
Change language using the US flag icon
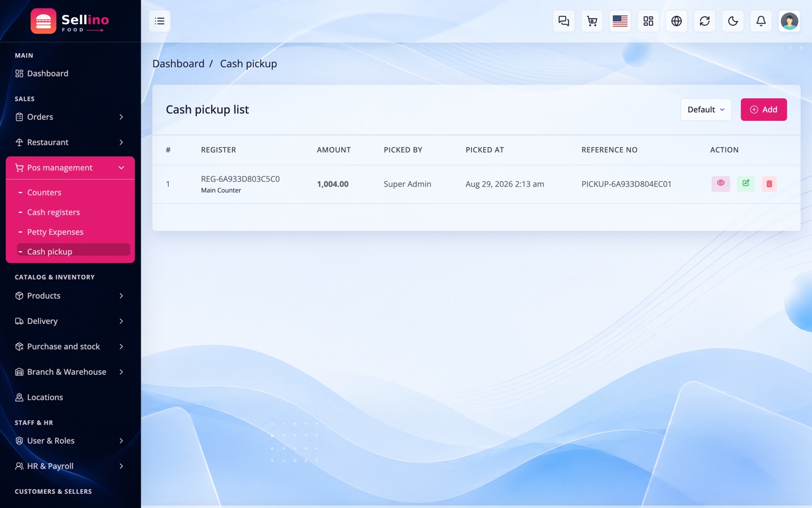tap(620, 21)
